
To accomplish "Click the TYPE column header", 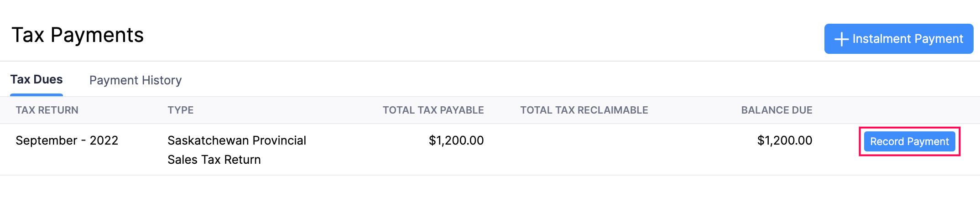I will point(180,110).
